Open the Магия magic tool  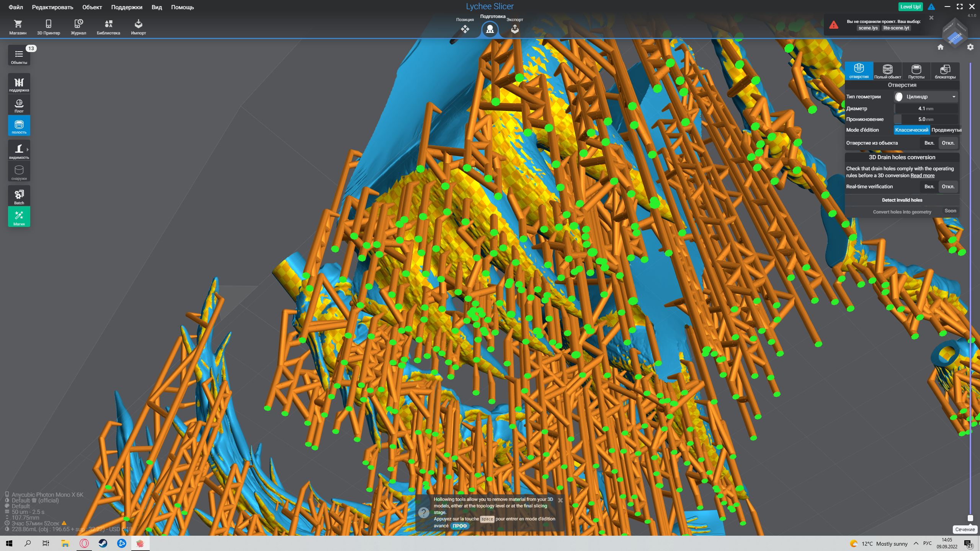19,217
